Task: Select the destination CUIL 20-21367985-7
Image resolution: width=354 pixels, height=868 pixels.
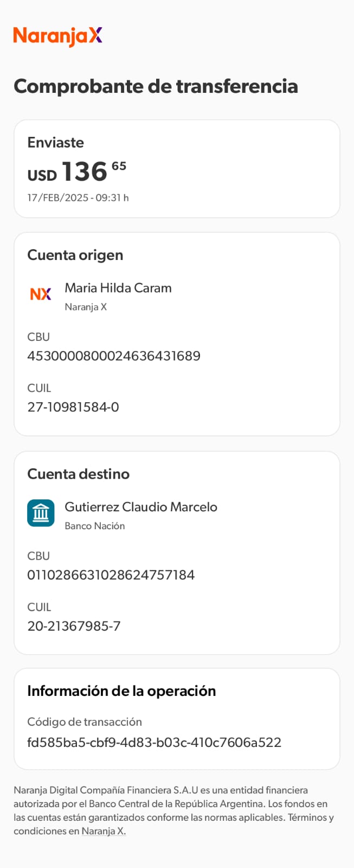Action: pos(74,626)
